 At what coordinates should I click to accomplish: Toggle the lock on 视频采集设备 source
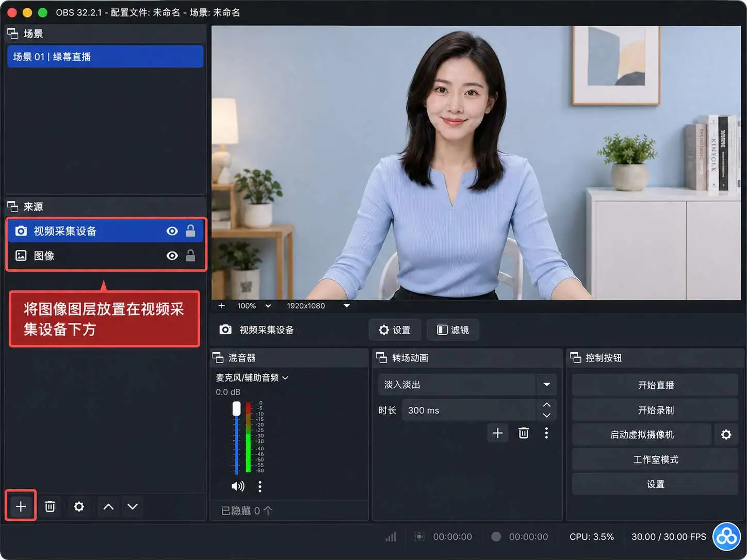[190, 230]
